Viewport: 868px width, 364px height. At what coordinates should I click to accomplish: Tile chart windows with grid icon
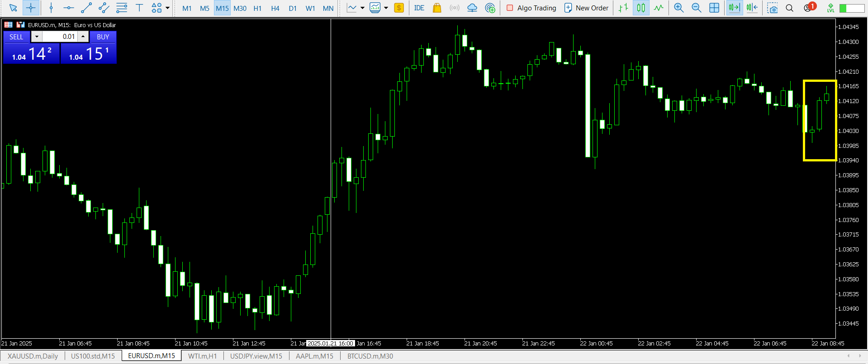(714, 8)
